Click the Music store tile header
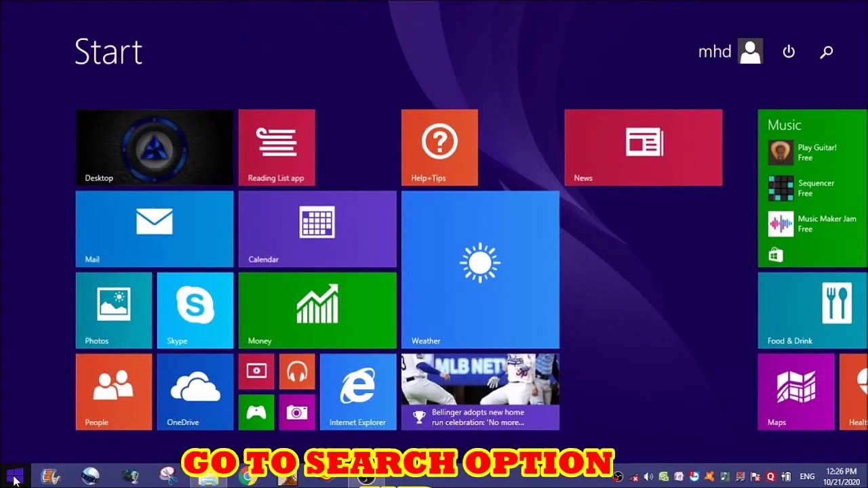868x488 pixels. (785, 125)
